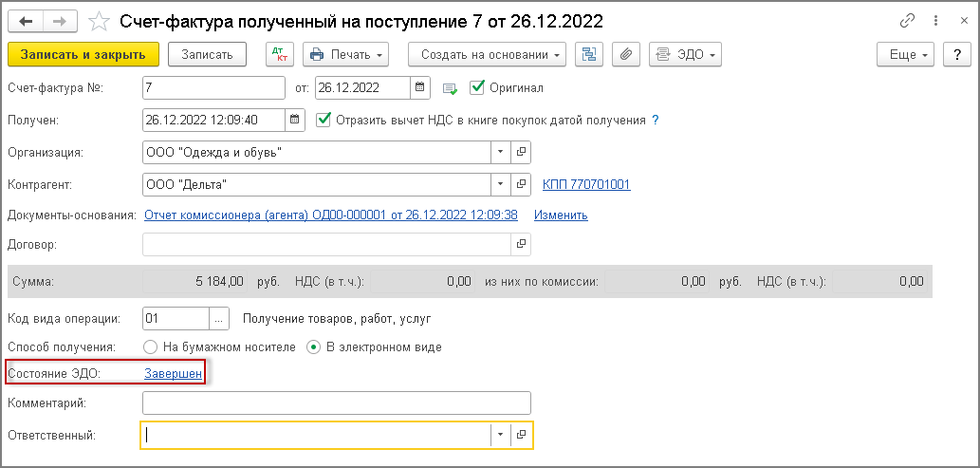Screen dimensions: 980x468
Task: Expand the Организация dropdown
Action: click(501, 152)
